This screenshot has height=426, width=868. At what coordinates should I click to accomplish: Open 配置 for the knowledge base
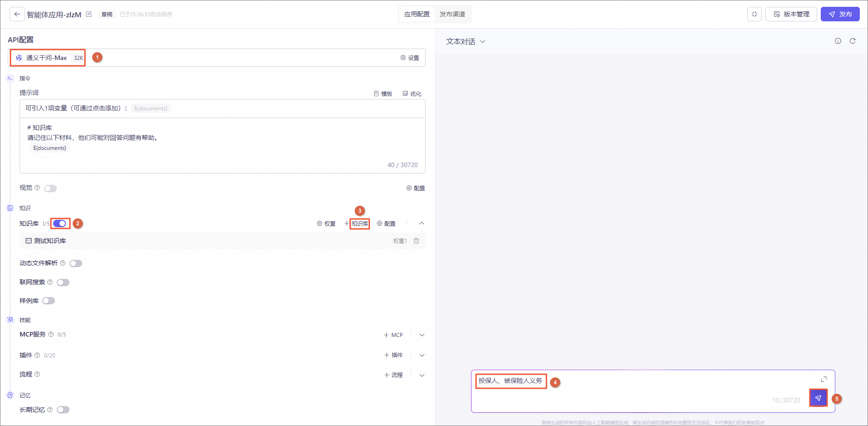coord(386,223)
